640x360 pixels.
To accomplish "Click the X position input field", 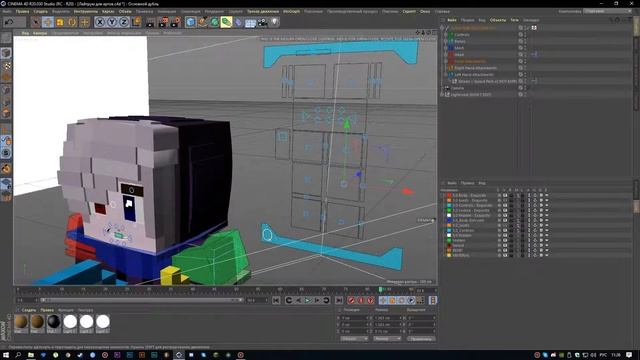I will tap(355, 318).
